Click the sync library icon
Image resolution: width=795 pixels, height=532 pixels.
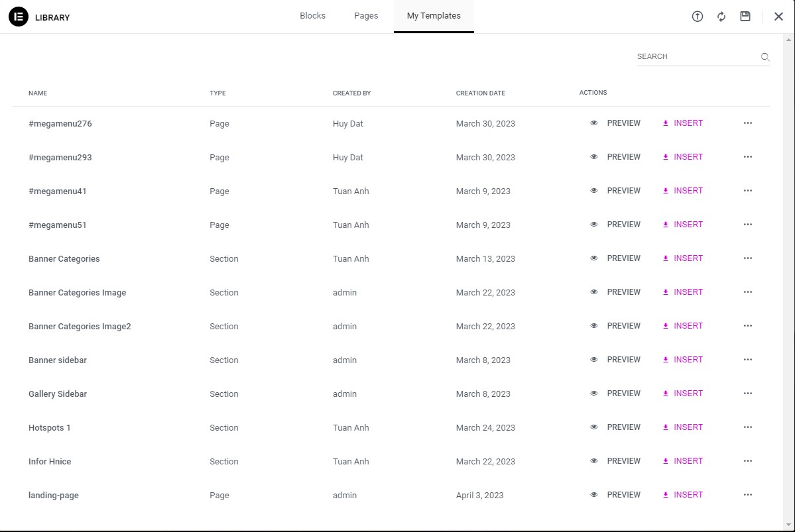pos(721,17)
